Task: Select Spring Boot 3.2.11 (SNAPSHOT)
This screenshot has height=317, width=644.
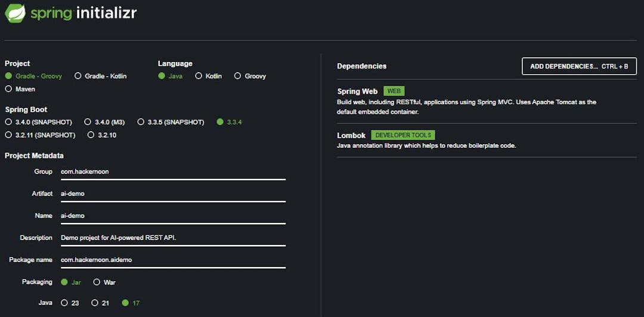Action: [x=8, y=135]
